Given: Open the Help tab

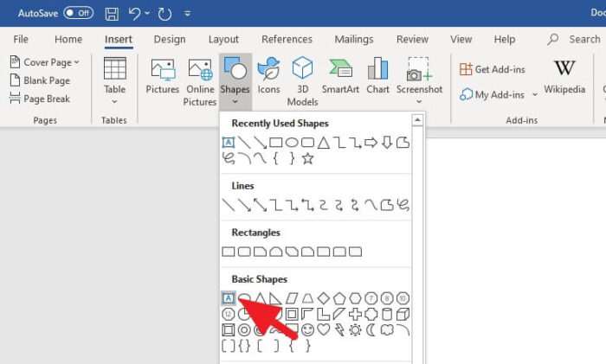Looking at the screenshot, I should tap(505, 39).
